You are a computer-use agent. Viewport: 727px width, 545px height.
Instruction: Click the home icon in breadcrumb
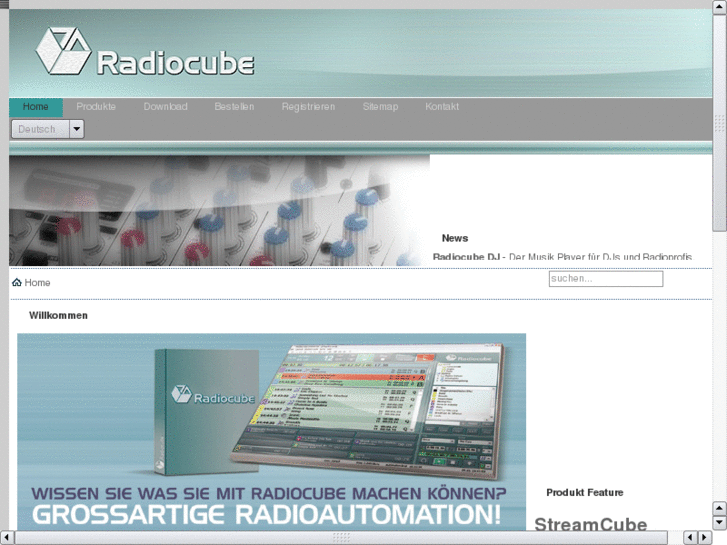tap(17, 282)
